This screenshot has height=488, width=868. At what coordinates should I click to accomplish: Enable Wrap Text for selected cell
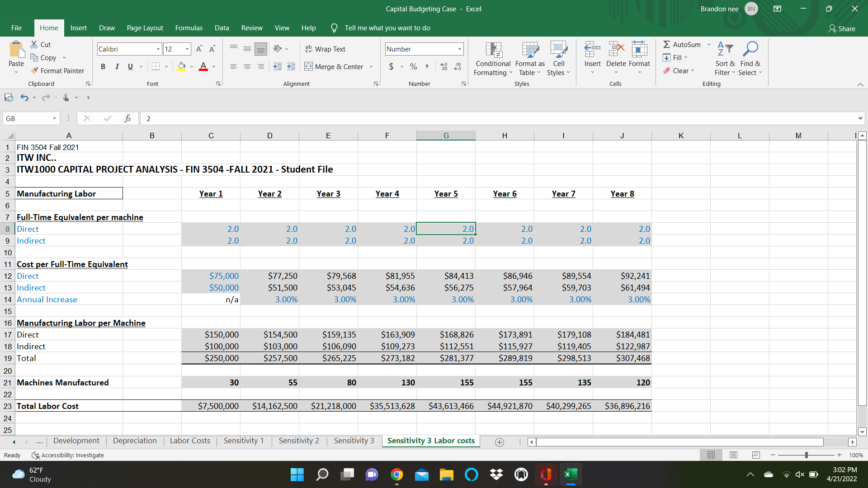pos(325,49)
